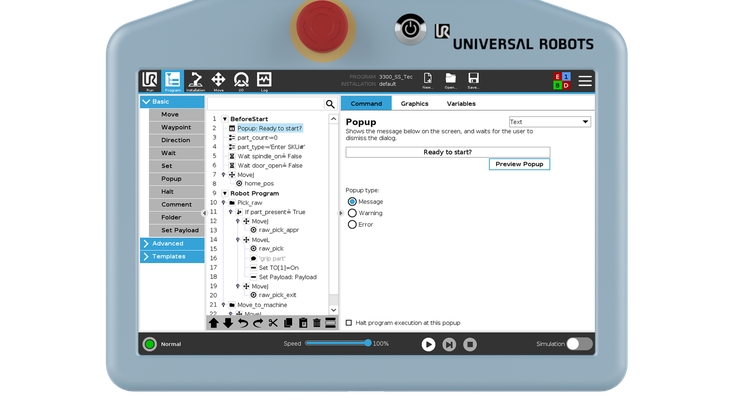Screen dimensions: 735x413
Task: Switch to the Graphics tab
Action: (x=414, y=103)
